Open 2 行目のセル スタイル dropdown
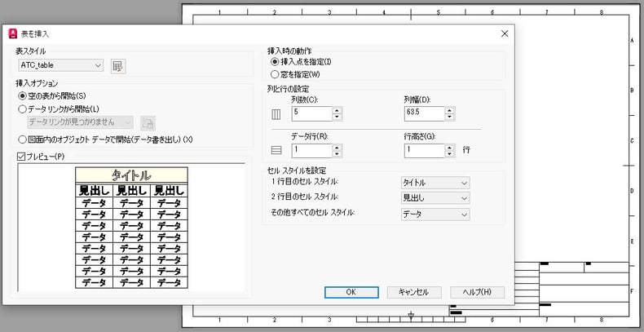Image resolution: width=644 pixels, height=332 pixels. pos(435,198)
